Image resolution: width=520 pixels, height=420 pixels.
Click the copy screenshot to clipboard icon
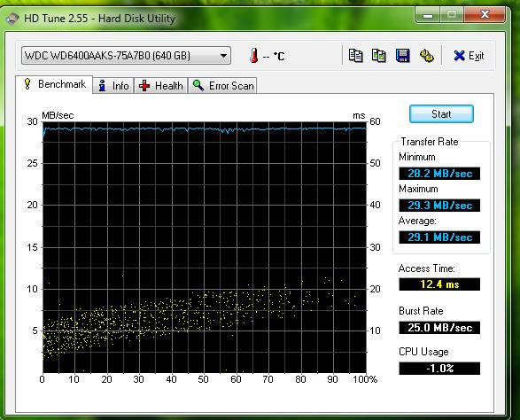click(x=379, y=56)
